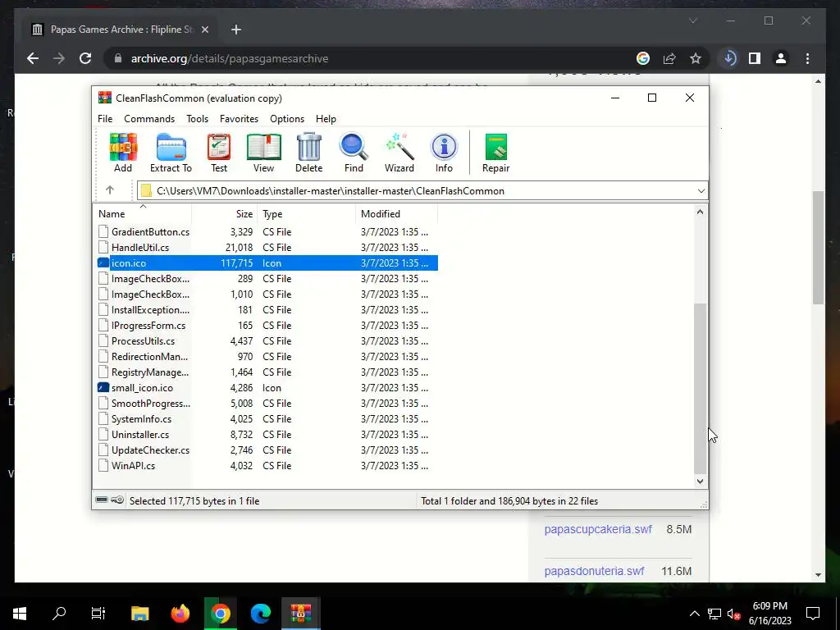Reload the Chrome page

(x=85, y=58)
